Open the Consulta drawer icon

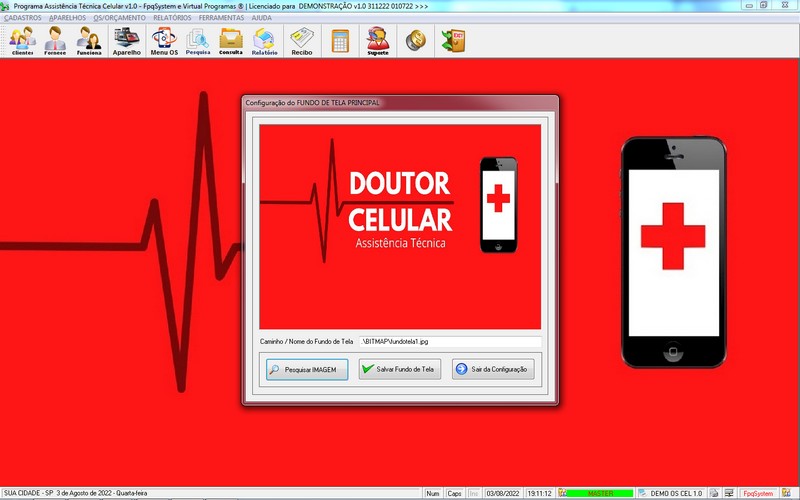[x=231, y=40]
